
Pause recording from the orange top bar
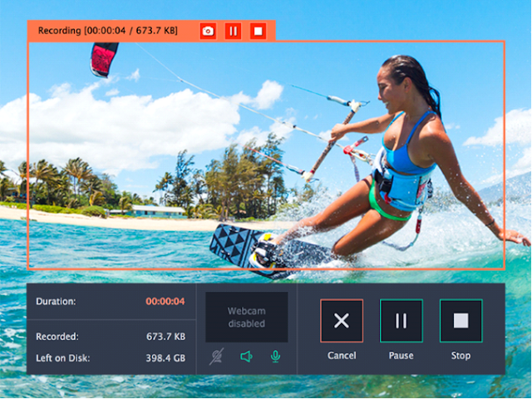233,32
